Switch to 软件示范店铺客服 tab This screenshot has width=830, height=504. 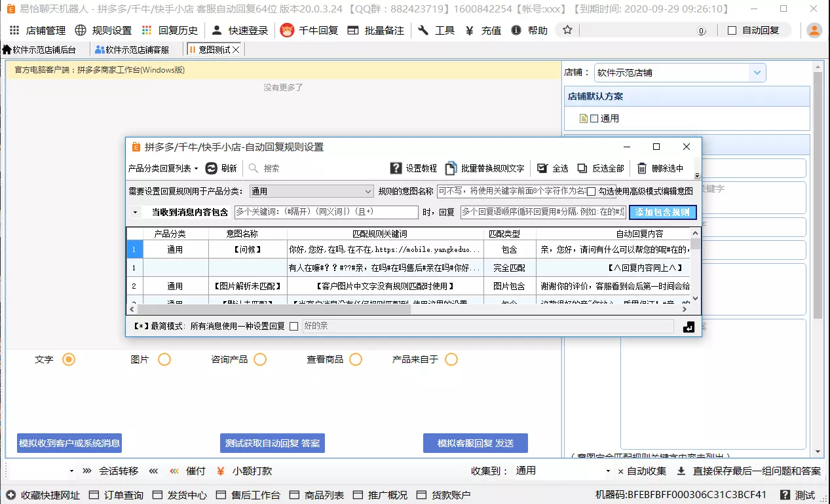tap(132, 50)
